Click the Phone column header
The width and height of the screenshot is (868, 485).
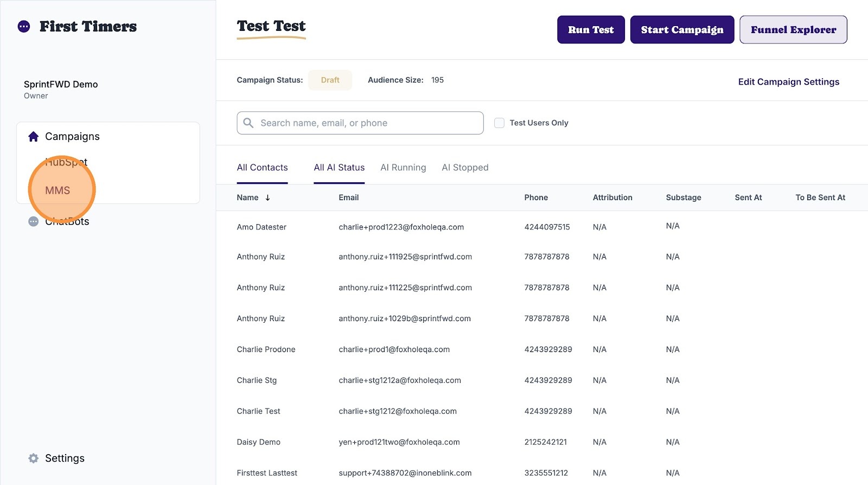pyautogui.click(x=536, y=198)
